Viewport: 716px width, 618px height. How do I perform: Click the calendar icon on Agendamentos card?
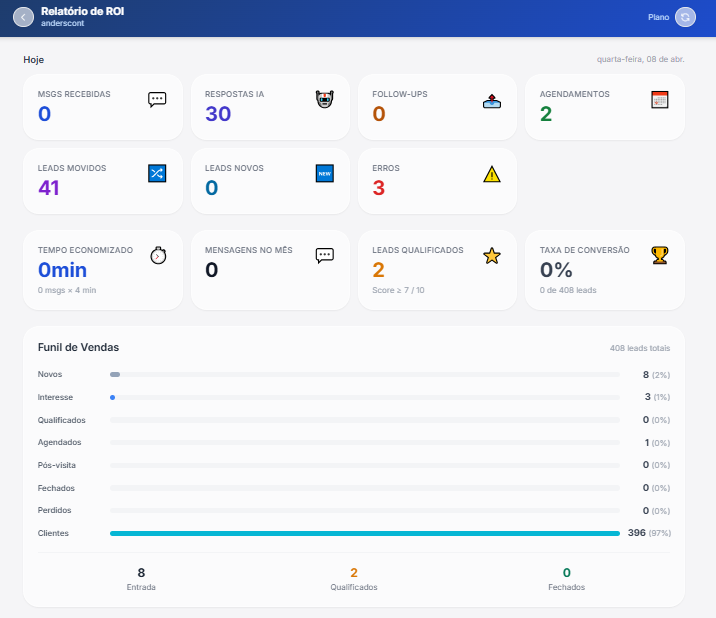(x=659, y=99)
